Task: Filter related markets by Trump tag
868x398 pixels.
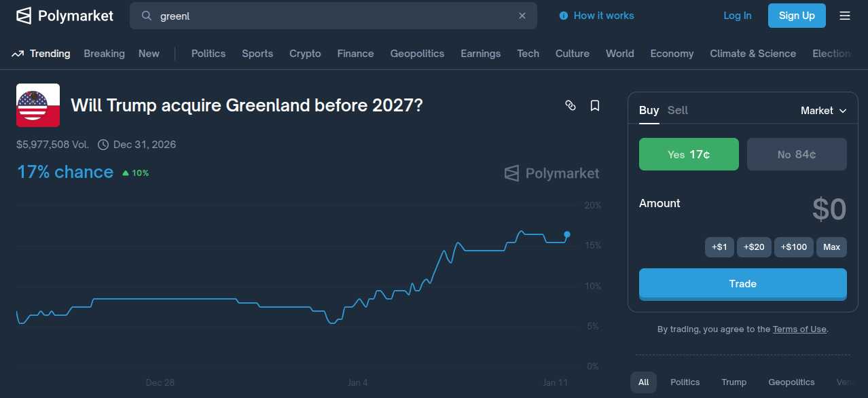Action: click(x=734, y=382)
